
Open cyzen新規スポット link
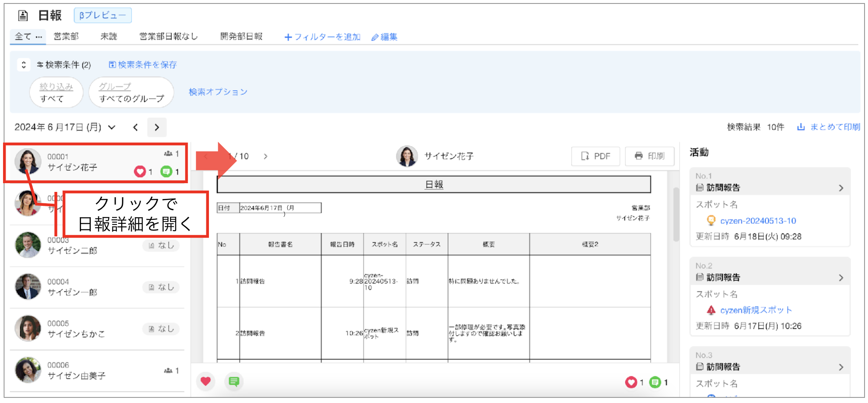tap(756, 310)
